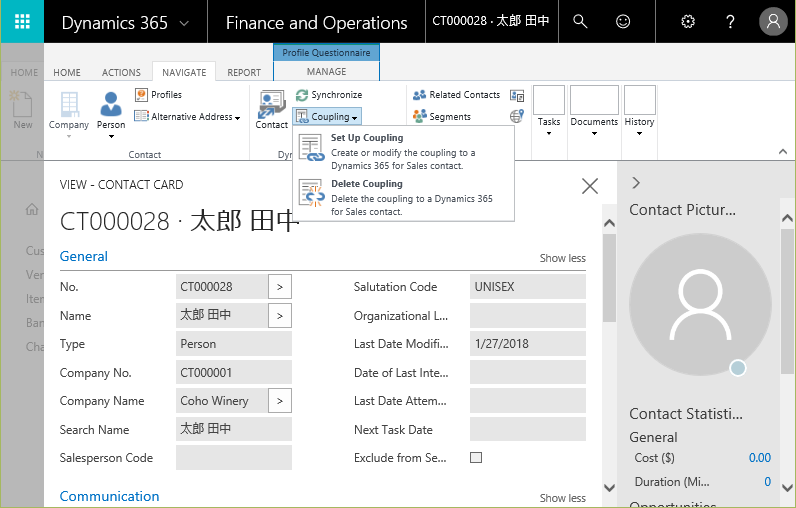Click the Search Name field
Screen dimensions: 796x508
[234, 429]
